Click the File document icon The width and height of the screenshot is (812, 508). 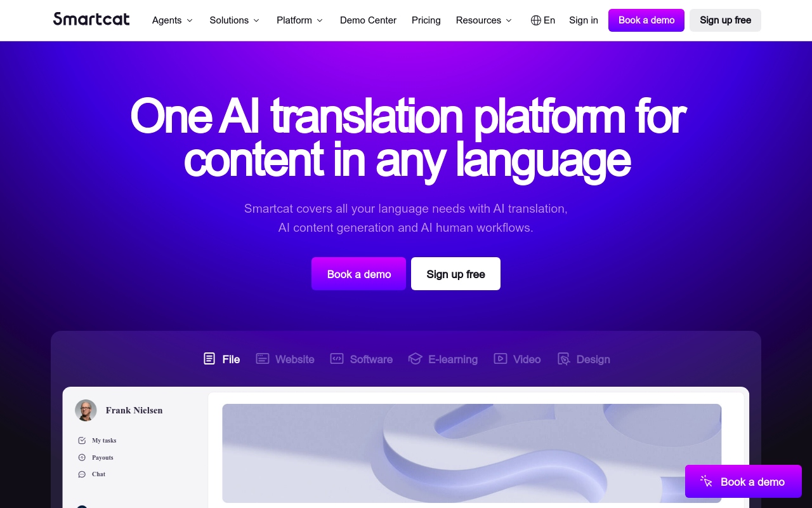[209, 359]
